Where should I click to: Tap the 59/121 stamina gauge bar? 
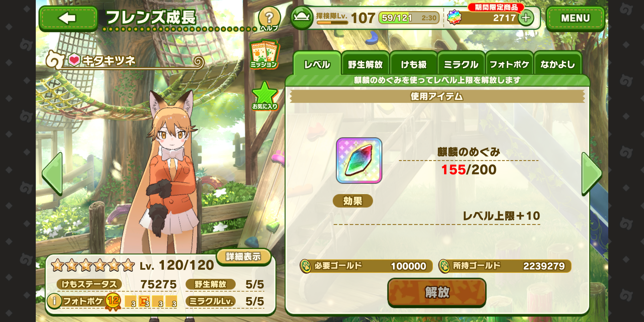coord(409,18)
